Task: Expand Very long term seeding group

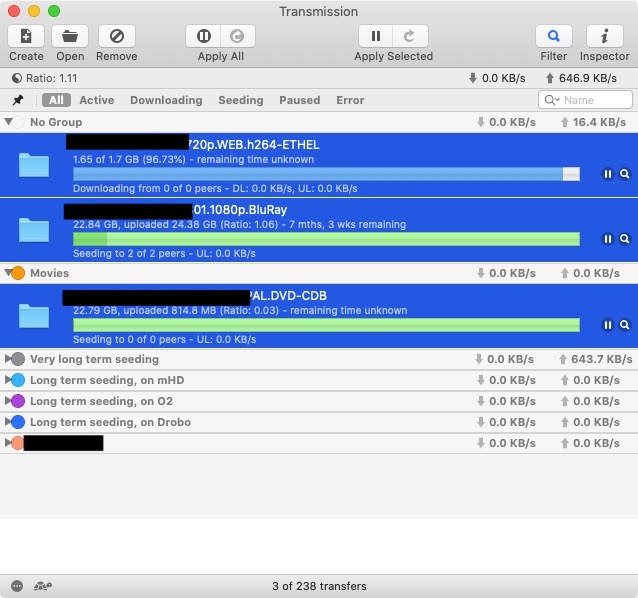Action: (x=7, y=359)
